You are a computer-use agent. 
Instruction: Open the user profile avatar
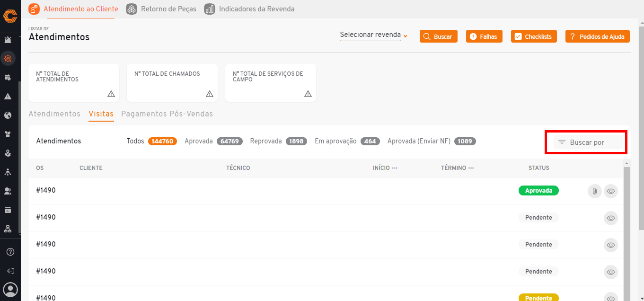(10, 290)
